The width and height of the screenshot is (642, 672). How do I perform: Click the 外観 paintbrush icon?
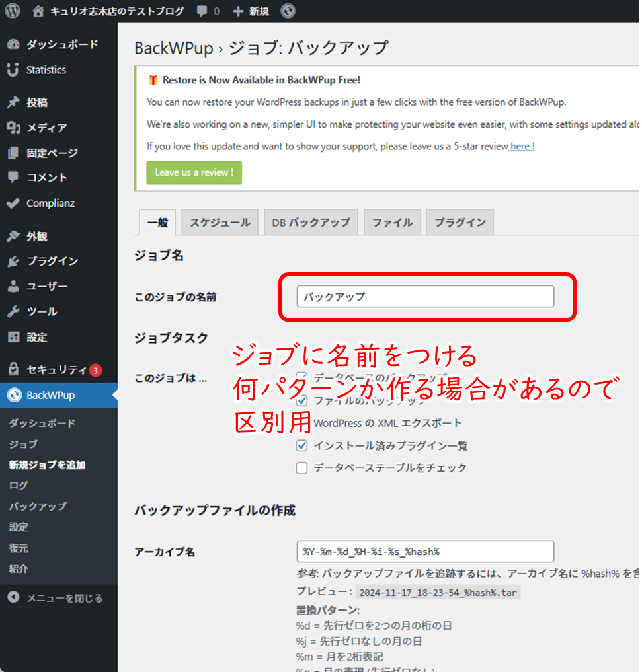point(14,236)
